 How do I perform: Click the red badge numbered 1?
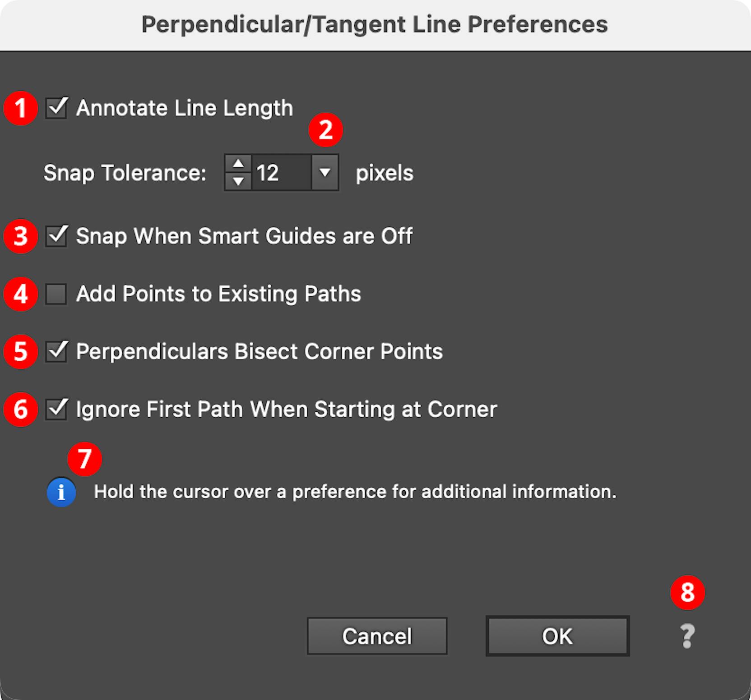click(20, 108)
